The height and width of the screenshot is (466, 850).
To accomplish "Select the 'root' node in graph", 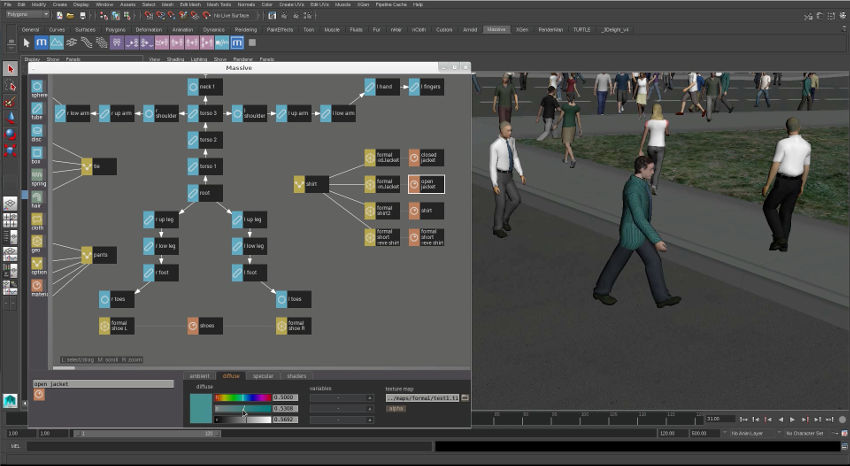I will pos(203,193).
